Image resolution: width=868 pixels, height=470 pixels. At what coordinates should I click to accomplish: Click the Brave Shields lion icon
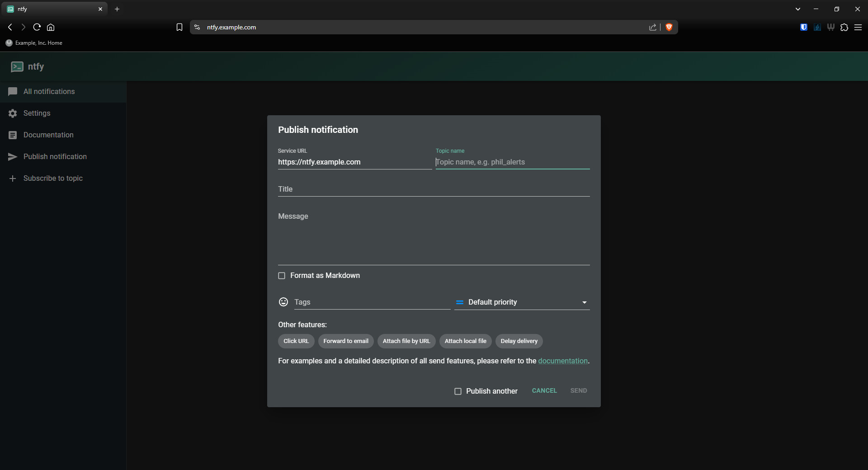coord(669,27)
